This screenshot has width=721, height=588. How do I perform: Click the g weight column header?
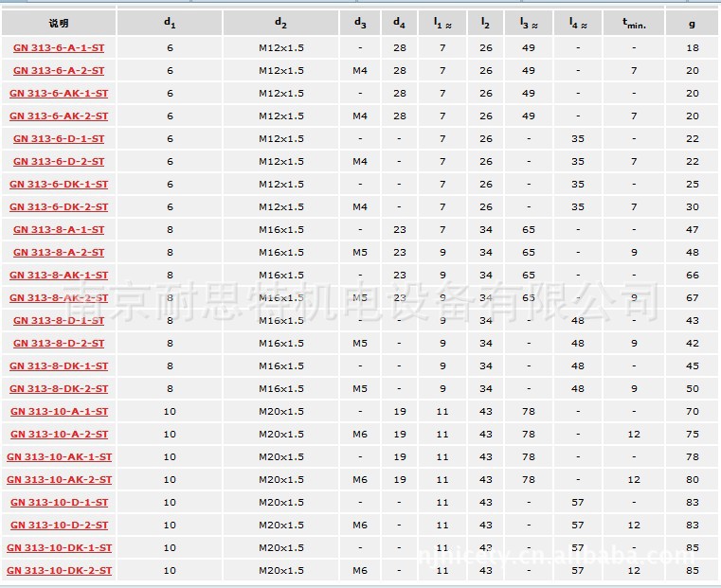pyautogui.click(x=692, y=23)
